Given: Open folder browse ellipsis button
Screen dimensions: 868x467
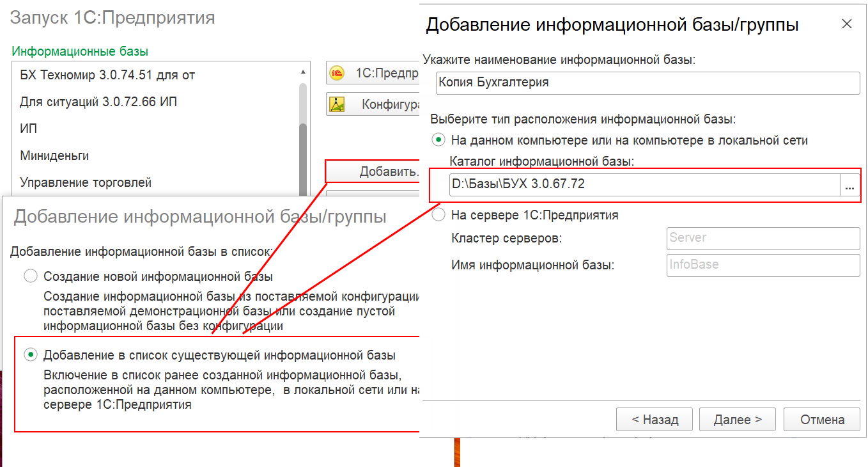Looking at the screenshot, I should coord(849,185).
